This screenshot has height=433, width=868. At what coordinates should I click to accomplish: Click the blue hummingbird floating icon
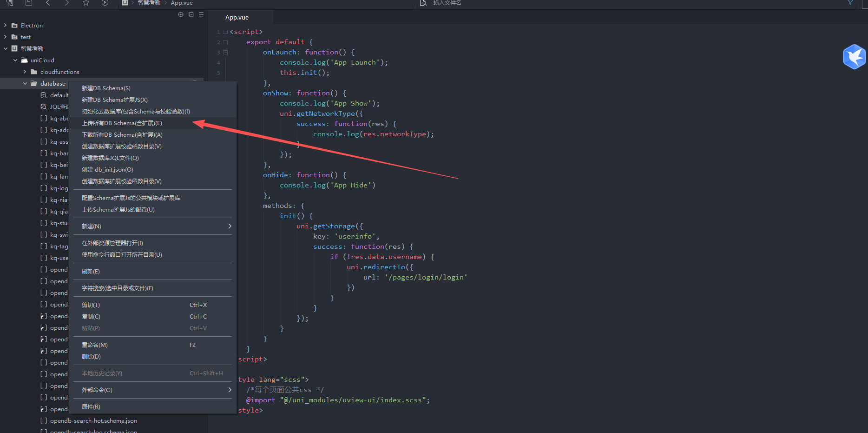pos(854,57)
